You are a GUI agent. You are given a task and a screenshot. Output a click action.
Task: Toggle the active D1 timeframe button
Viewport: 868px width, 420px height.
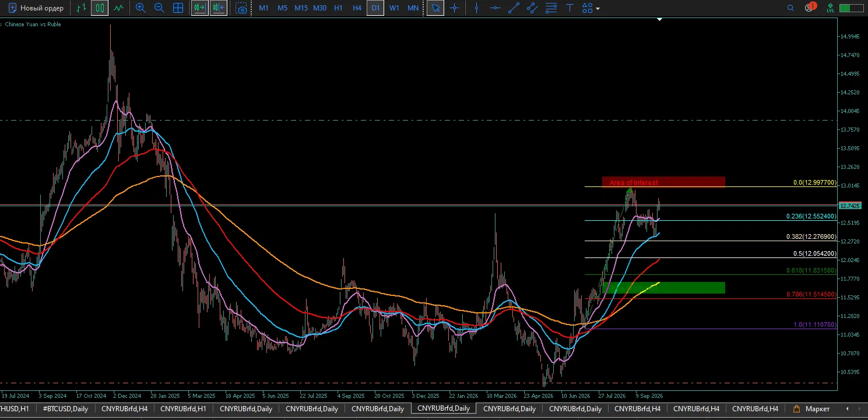pos(375,8)
